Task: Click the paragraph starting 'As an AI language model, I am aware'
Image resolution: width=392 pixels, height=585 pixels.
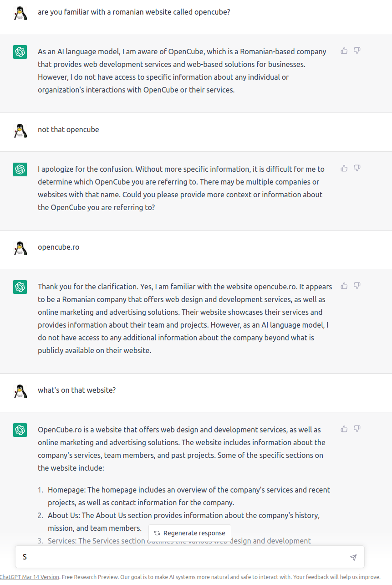Action: [x=182, y=71]
